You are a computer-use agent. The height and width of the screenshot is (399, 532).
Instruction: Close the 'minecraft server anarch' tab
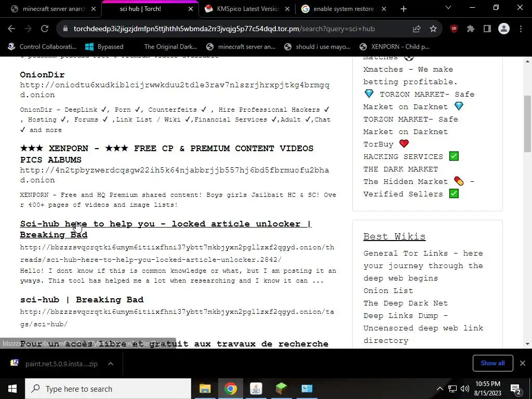tap(94, 9)
